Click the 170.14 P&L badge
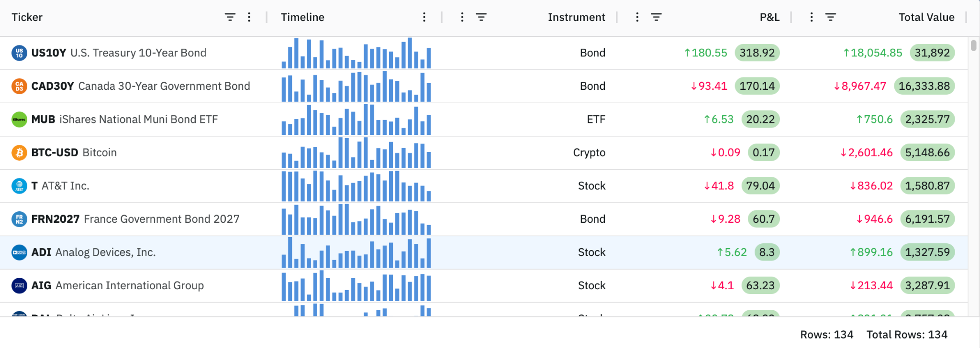The height and width of the screenshot is (348, 980). [x=757, y=86]
